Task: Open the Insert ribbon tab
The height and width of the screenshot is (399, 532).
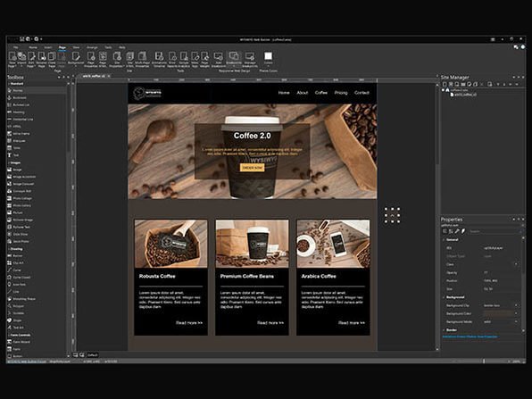Action: [48, 47]
